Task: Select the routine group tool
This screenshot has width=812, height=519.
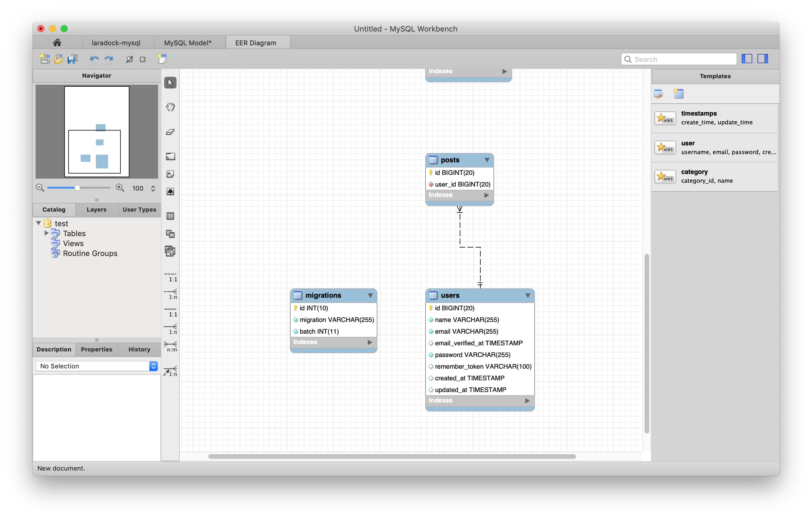Action: coord(170,251)
